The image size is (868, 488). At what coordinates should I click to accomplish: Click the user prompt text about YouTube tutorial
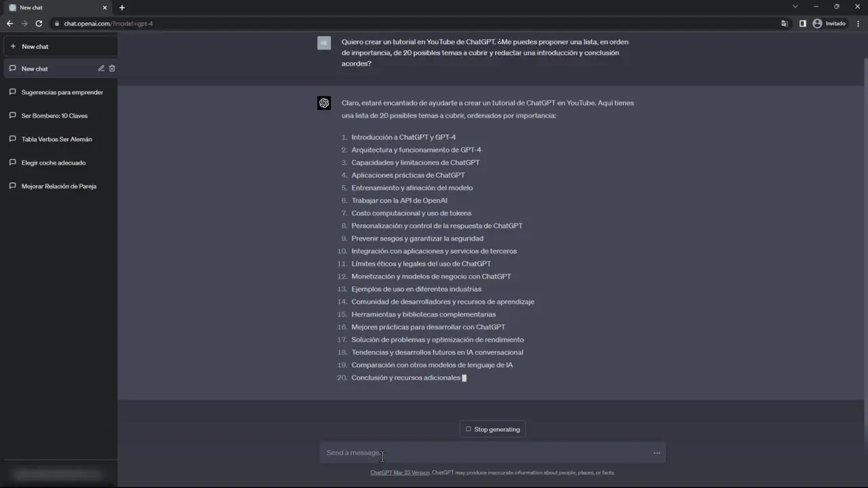coord(485,53)
